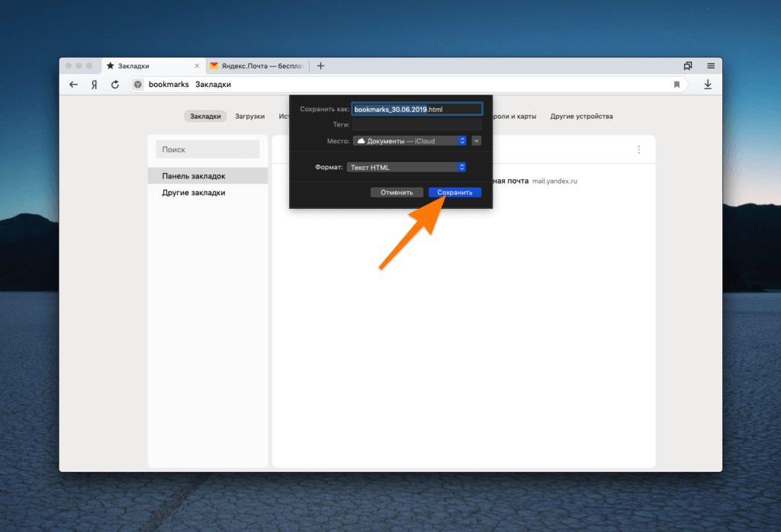Click the Отменить button
The image size is (781, 532).
click(397, 192)
